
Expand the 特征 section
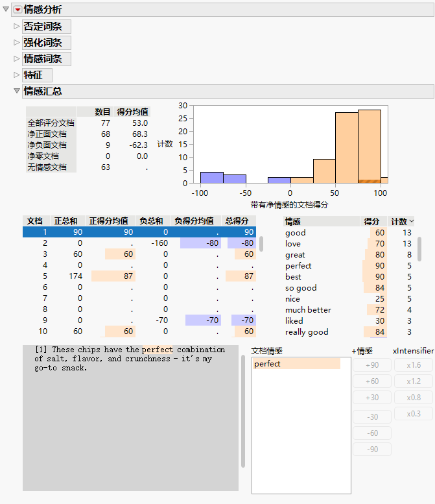click(x=17, y=75)
